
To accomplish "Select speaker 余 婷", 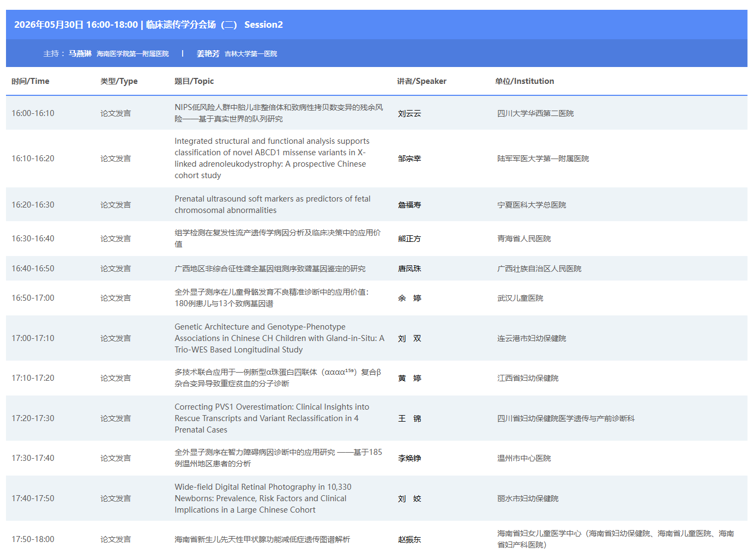I will [x=409, y=298].
